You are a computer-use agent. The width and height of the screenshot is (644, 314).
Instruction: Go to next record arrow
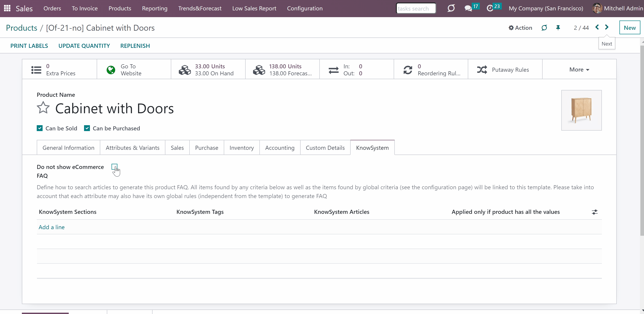point(607,27)
